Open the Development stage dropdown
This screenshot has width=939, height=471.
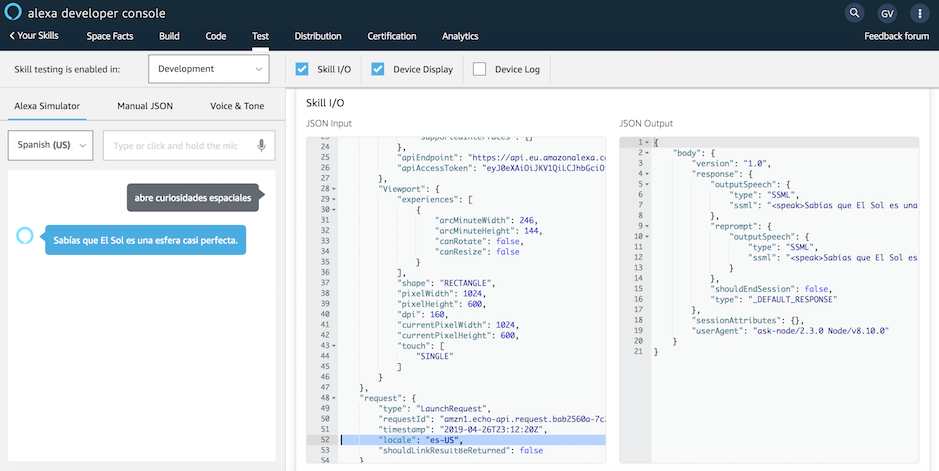coord(208,69)
